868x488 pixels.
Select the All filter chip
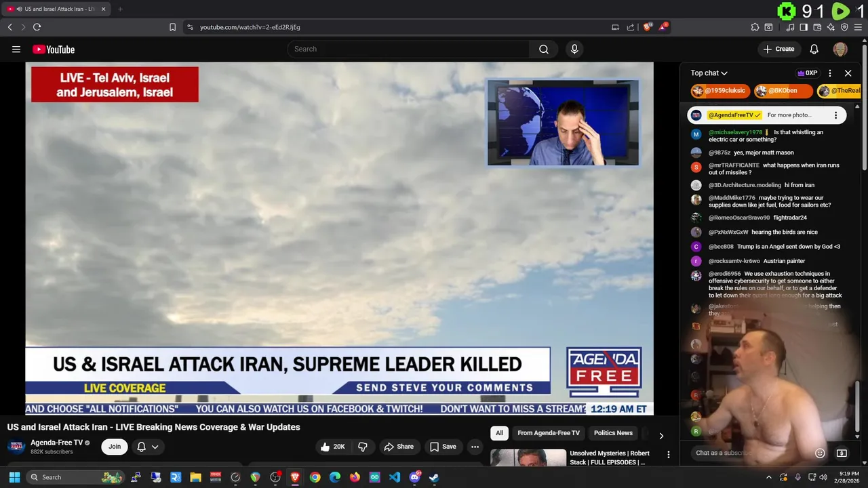pyautogui.click(x=499, y=433)
